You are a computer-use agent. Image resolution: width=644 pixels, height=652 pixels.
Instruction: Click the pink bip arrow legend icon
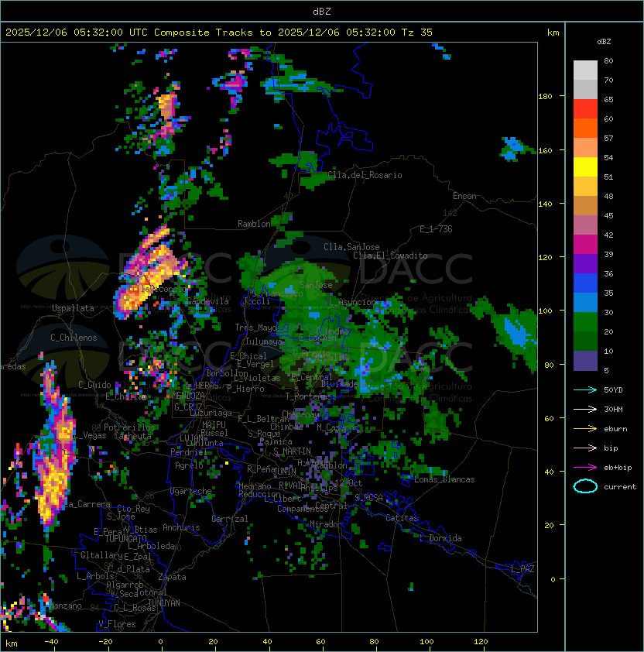[x=585, y=448]
